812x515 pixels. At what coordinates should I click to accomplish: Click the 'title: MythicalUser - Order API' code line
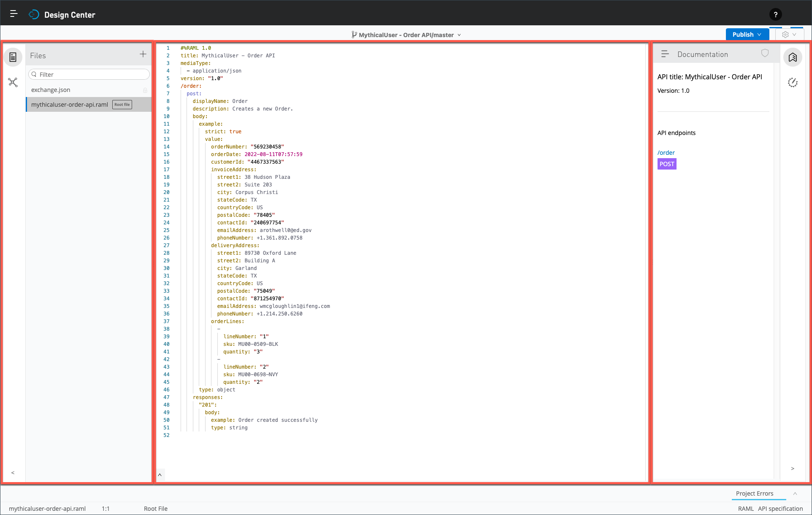tap(228, 56)
